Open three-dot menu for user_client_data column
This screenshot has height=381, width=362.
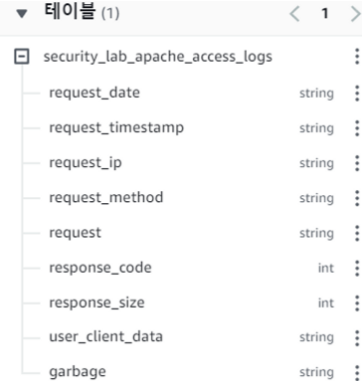click(x=357, y=337)
